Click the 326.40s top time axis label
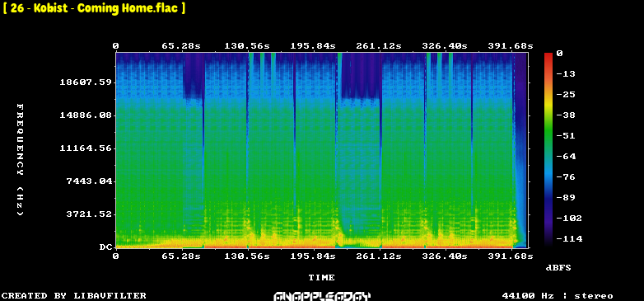The width and height of the screenshot is (644, 301). (x=445, y=46)
